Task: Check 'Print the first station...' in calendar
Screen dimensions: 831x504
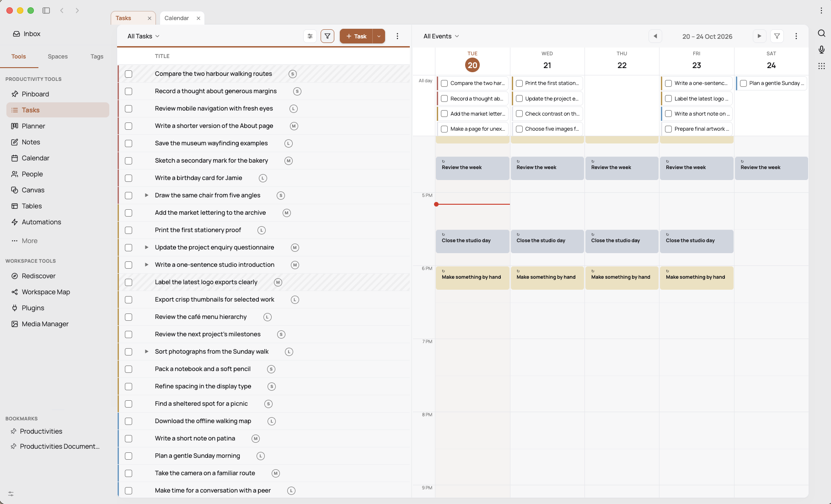Action: point(520,83)
